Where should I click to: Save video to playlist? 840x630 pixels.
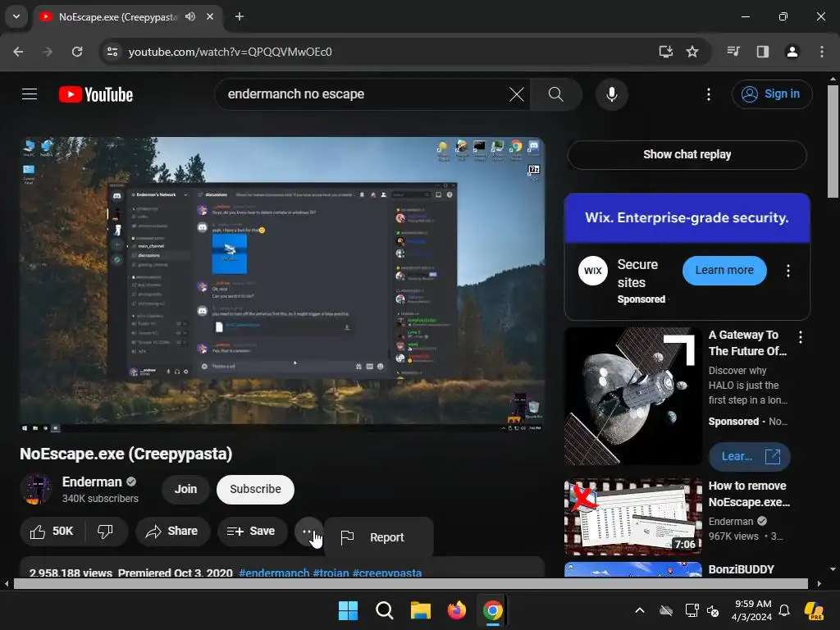click(x=252, y=532)
